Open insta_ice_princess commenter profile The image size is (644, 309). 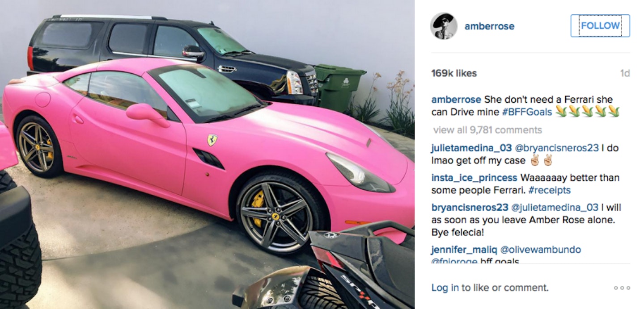tap(474, 178)
